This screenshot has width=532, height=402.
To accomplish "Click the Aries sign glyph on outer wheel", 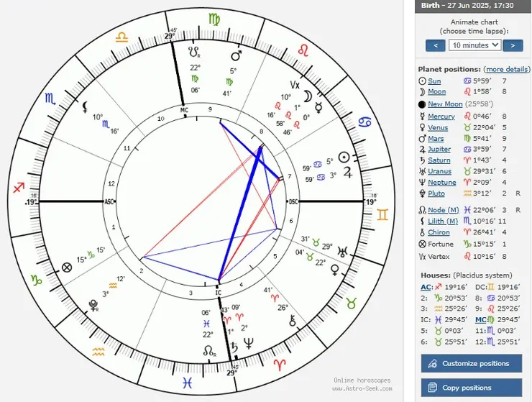I will pyautogui.click(x=280, y=365).
